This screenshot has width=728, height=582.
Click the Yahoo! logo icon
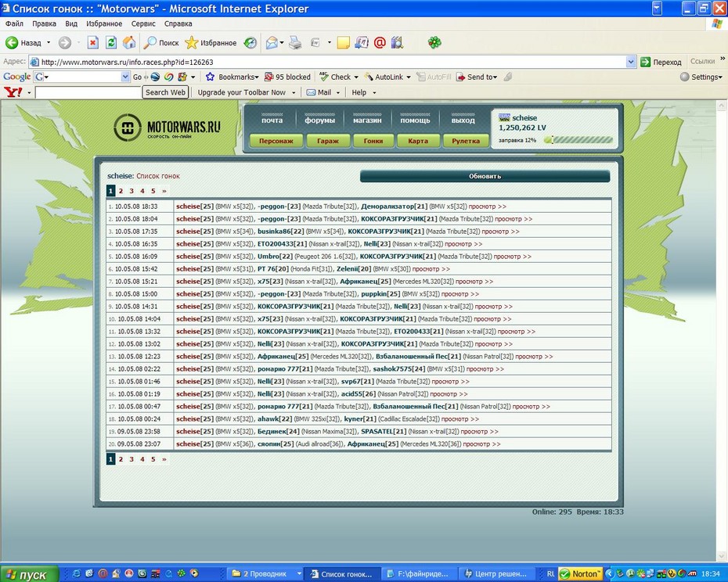13,92
